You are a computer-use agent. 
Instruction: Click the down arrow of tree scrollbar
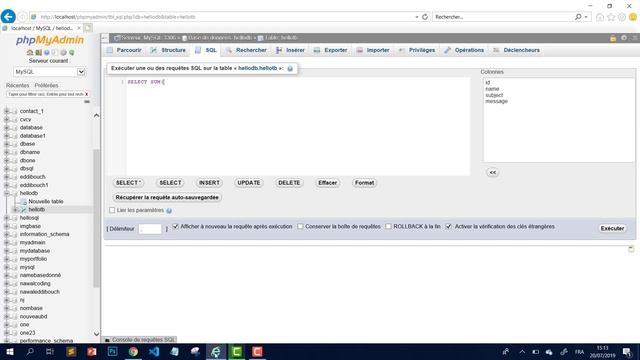coord(96,334)
